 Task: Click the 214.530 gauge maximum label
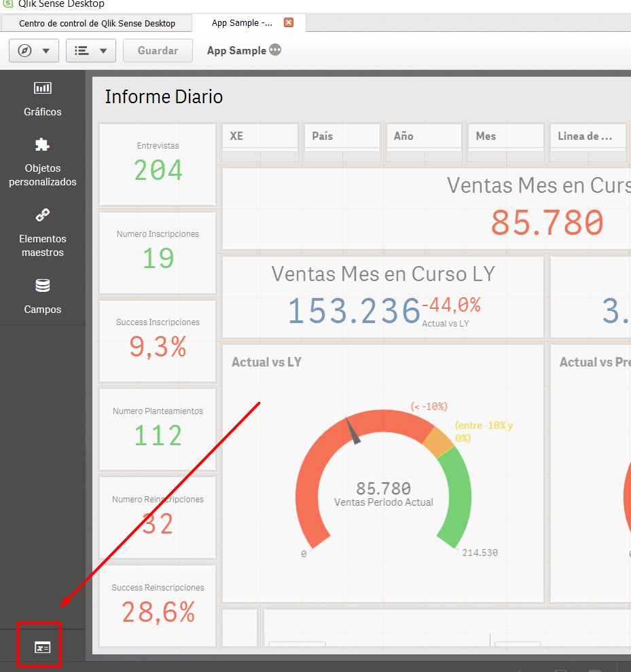[x=480, y=553]
